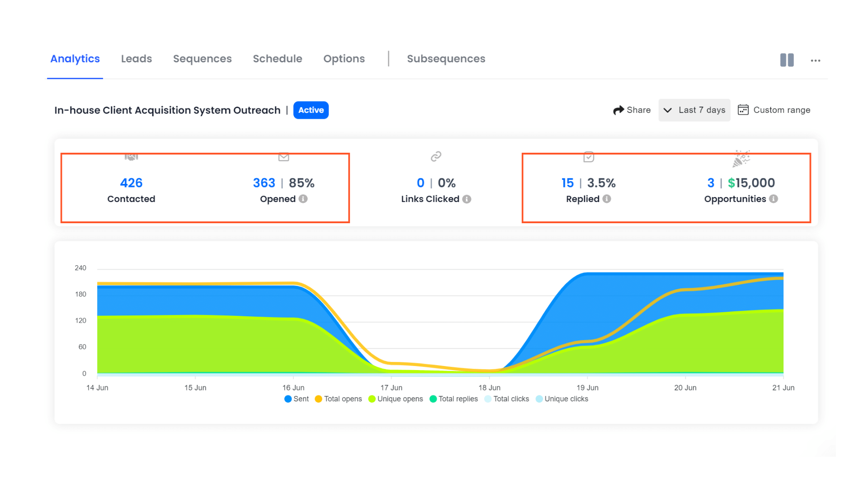Click the Opened info icon
The width and height of the screenshot is (868, 488).
coord(303,199)
